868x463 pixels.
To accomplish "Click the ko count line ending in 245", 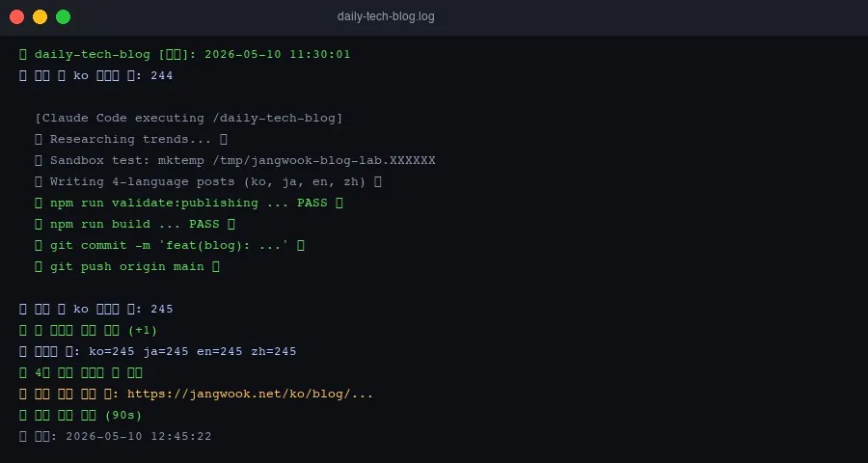I will 96,309.
